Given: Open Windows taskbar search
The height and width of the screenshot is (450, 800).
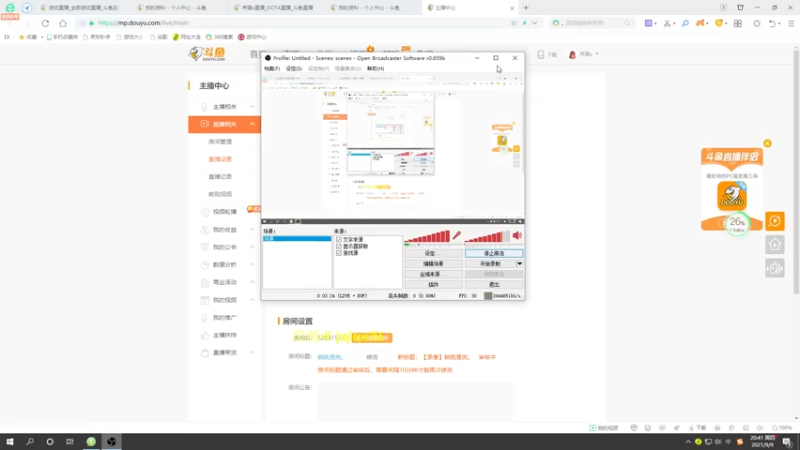Looking at the screenshot, I should click(x=30, y=441).
